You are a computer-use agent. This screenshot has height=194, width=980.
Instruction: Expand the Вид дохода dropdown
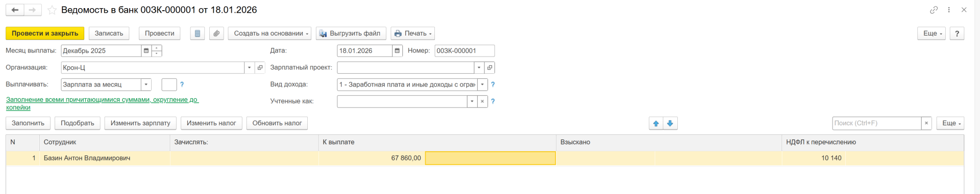[x=482, y=85]
